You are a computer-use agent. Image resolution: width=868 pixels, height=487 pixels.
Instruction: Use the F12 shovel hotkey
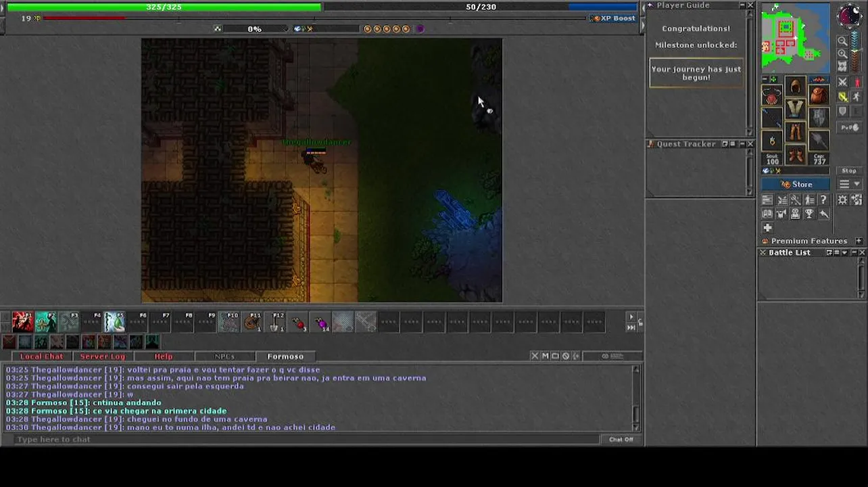275,322
